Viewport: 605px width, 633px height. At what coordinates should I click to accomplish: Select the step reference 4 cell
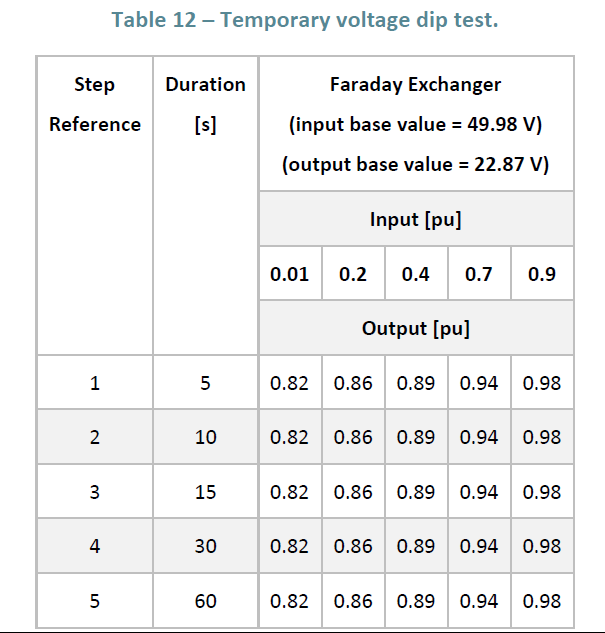tap(95, 546)
